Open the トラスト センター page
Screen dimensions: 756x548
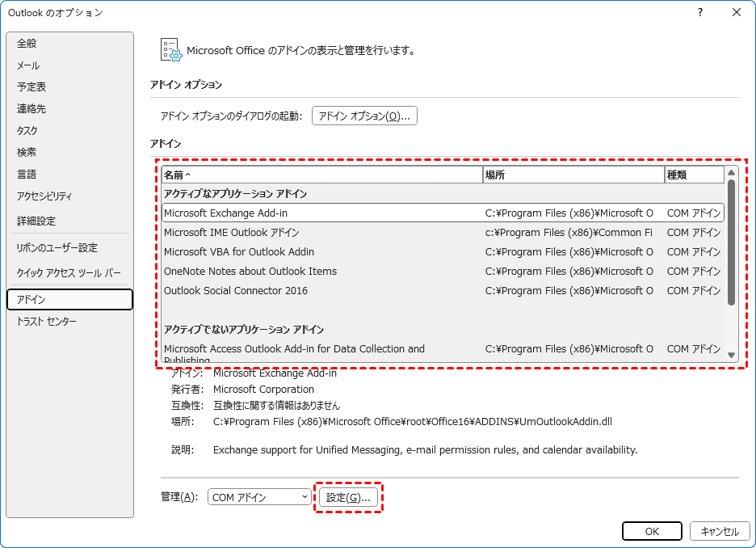point(70,321)
